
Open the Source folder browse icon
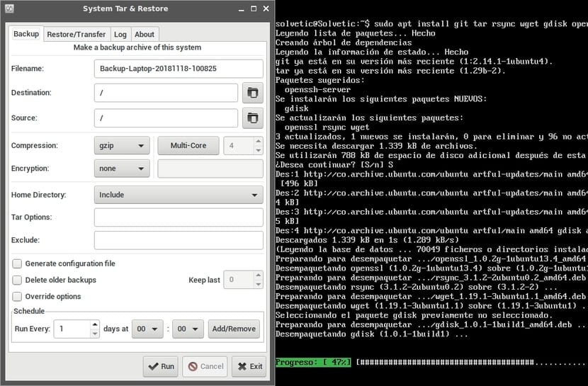pyautogui.click(x=253, y=118)
